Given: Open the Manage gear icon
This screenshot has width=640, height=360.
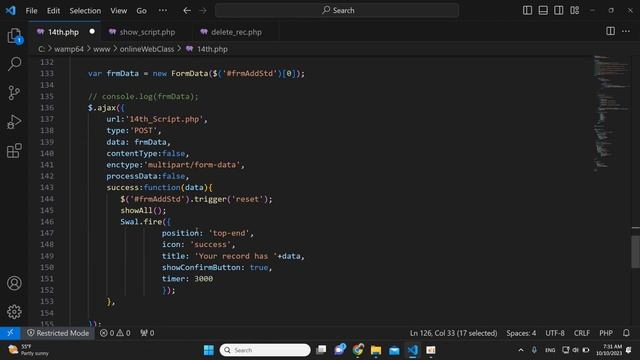Looking at the screenshot, I should coord(14,312).
